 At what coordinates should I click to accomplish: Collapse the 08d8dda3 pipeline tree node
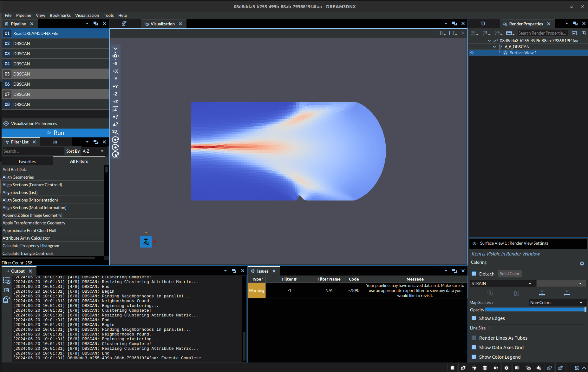[x=489, y=41]
